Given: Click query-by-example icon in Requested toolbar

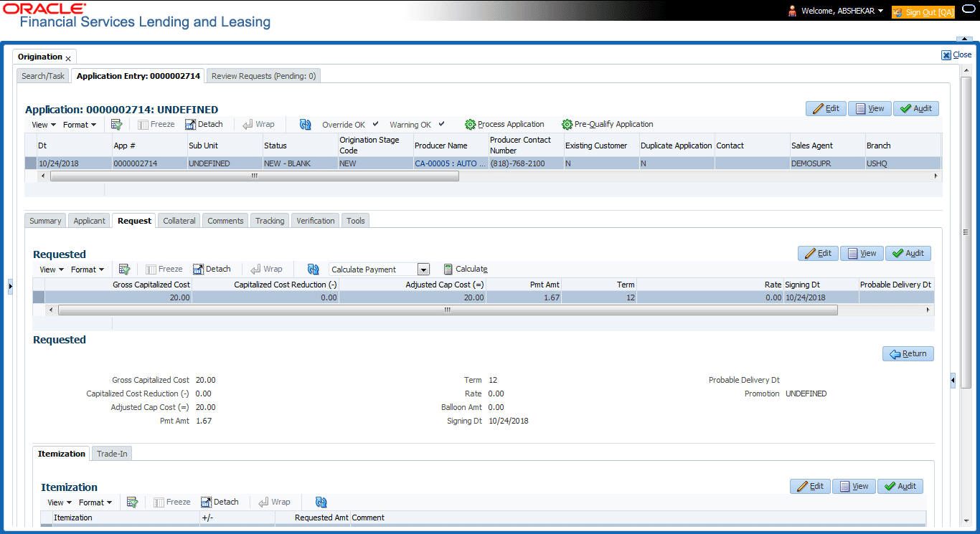Looking at the screenshot, I should pyautogui.click(x=124, y=270).
